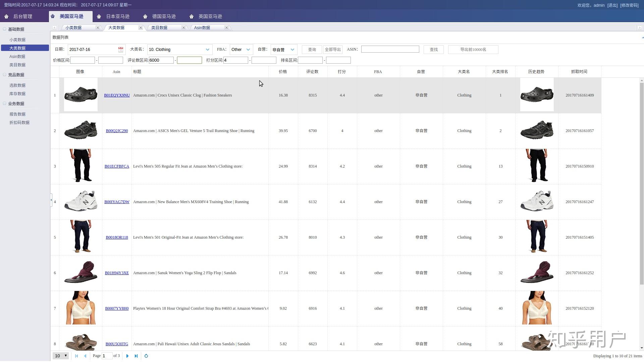The image size is (644, 362).
Task: Collapse the 业务数据 sidebar group
Action: coord(5,104)
